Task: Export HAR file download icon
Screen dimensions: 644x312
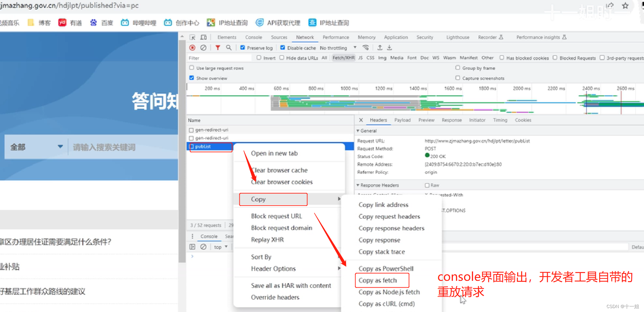Action: click(389, 48)
